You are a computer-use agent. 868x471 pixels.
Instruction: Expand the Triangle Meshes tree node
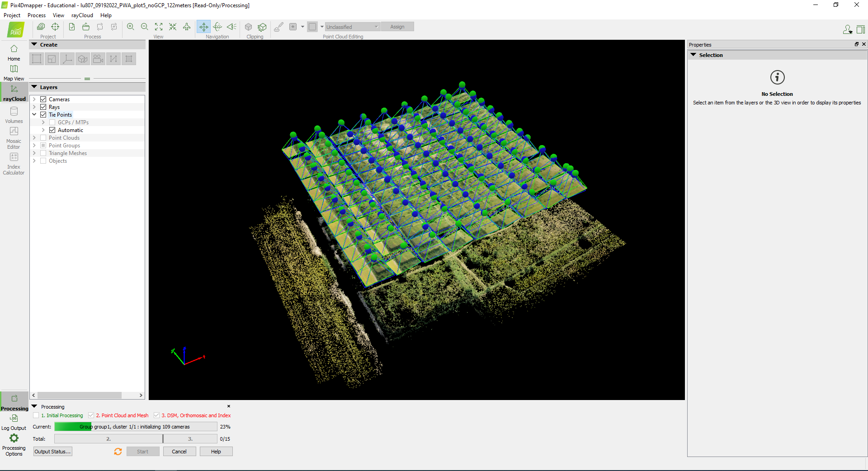pyautogui.click(x=34, y=153)
